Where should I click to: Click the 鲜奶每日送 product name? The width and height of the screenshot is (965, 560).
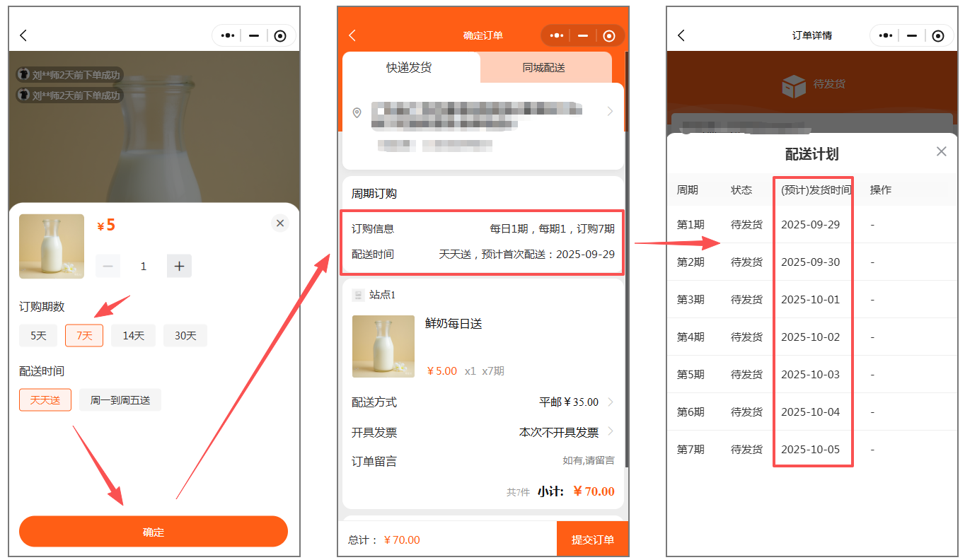click(x=453, y=324)
